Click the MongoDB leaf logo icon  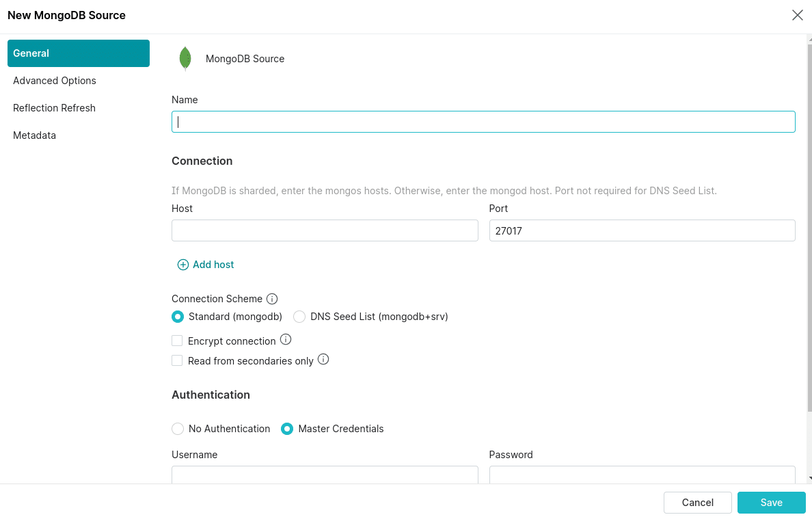185,58
